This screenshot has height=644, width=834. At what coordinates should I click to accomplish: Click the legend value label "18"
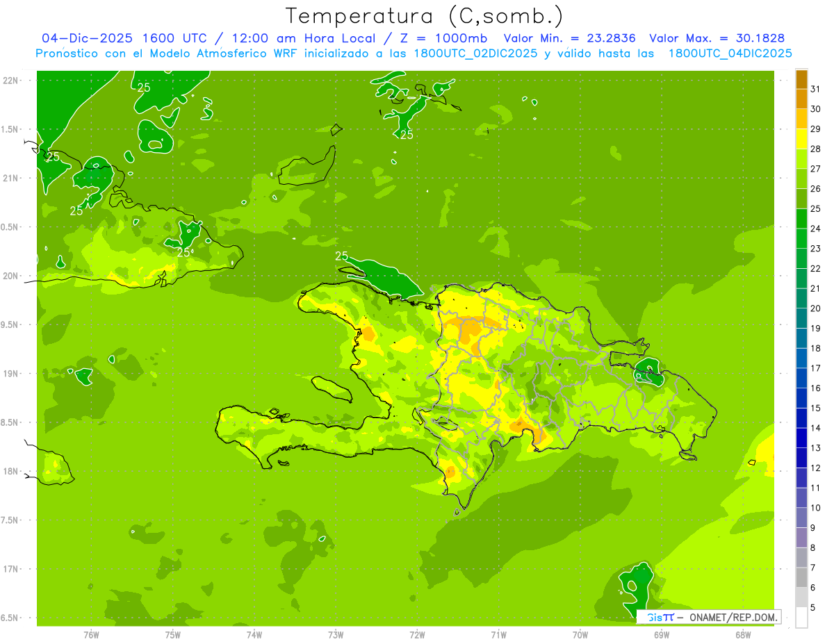[x=816, y=348]
